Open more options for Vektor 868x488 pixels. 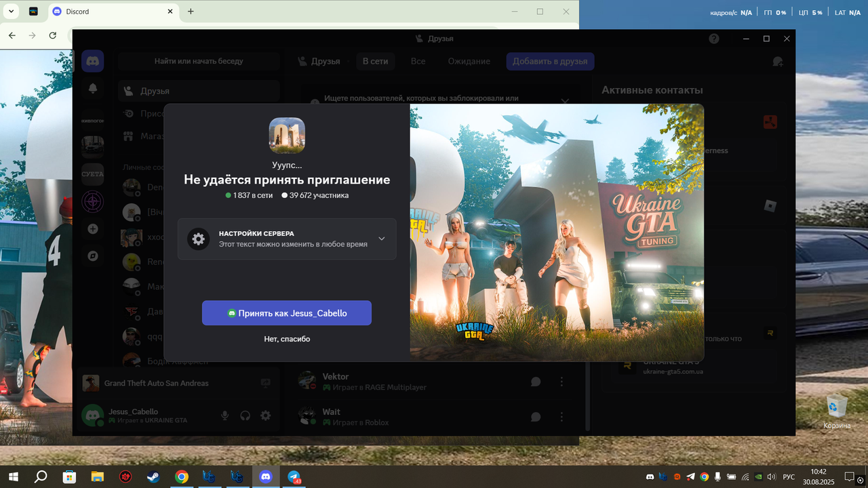click(x=561, y=382)
